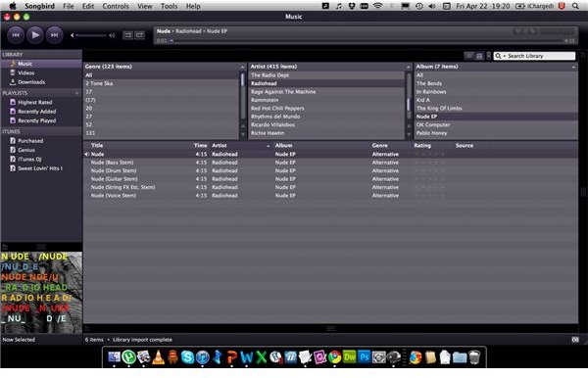Skip to next track button

[54, 35]
